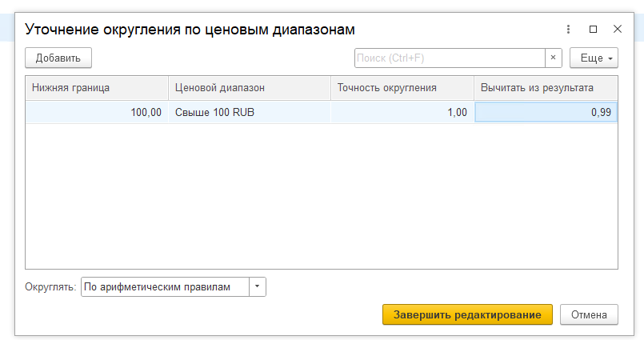Viewport: 644px width, 340px height.
Task: Click rounding precision cell 1,00
Action: (x=402, y=113)
